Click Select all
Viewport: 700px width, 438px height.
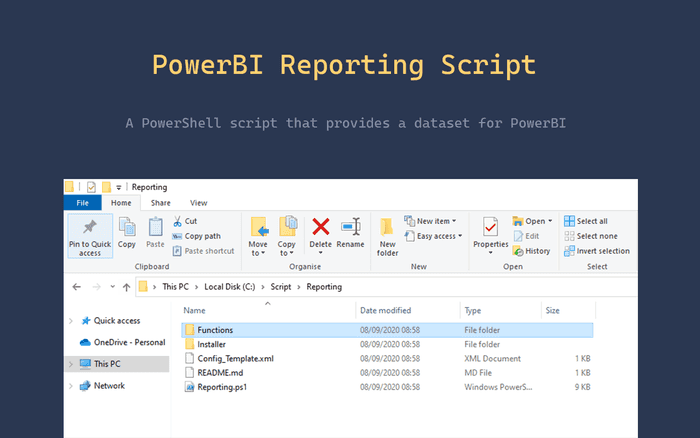click(586, 221)
